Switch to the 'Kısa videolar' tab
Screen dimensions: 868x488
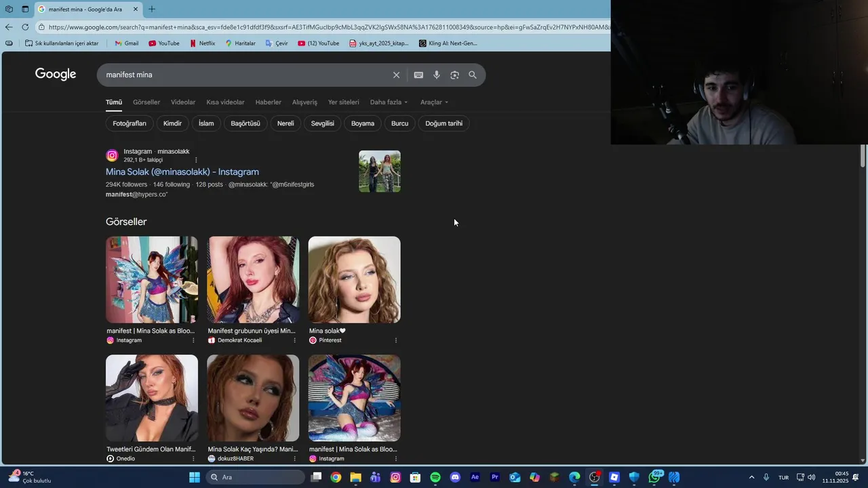[225, 102]
